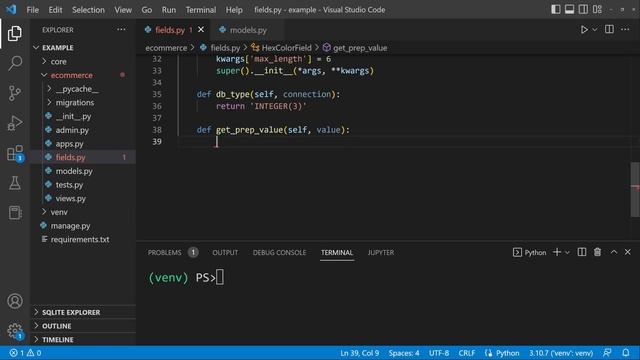The image size is (640, 360).
Task: Open the Run menu
Action: point(169,10)
